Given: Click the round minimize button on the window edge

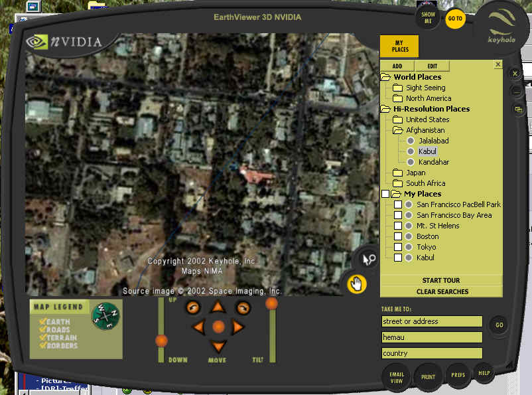Looking at the screenshot, I should (516, 91).
